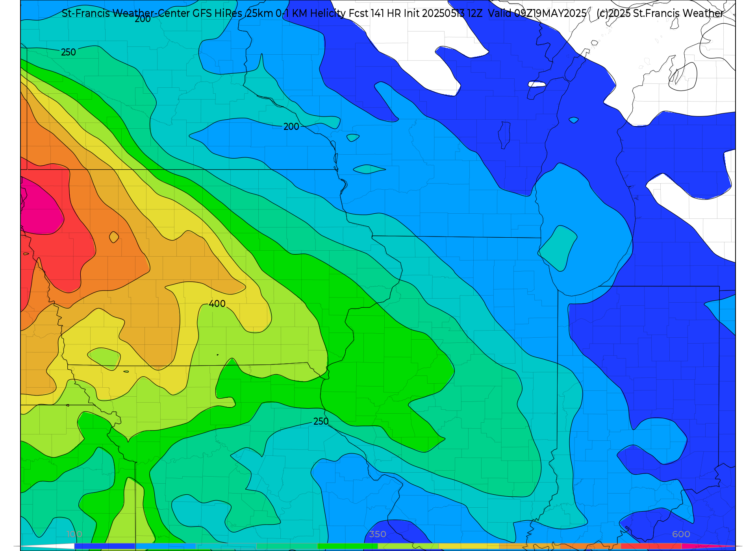
Task: Click the bright green color bar segment
Action: 347,546
